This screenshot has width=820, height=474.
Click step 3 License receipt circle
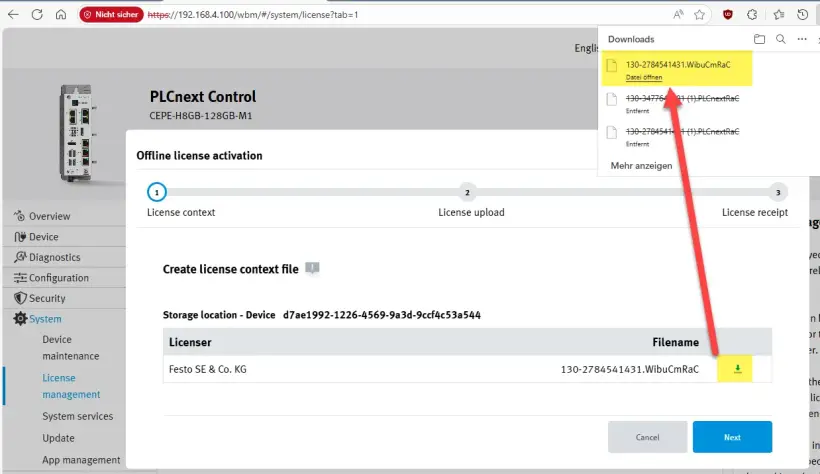(778, 193)
